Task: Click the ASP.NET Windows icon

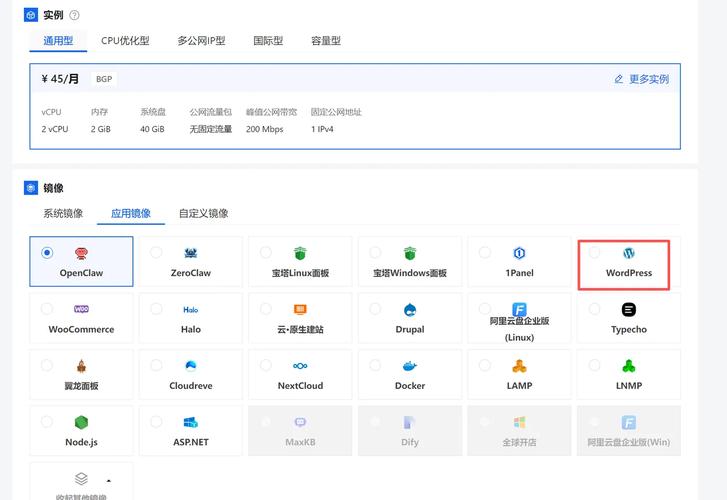Action: pos(191,422)
